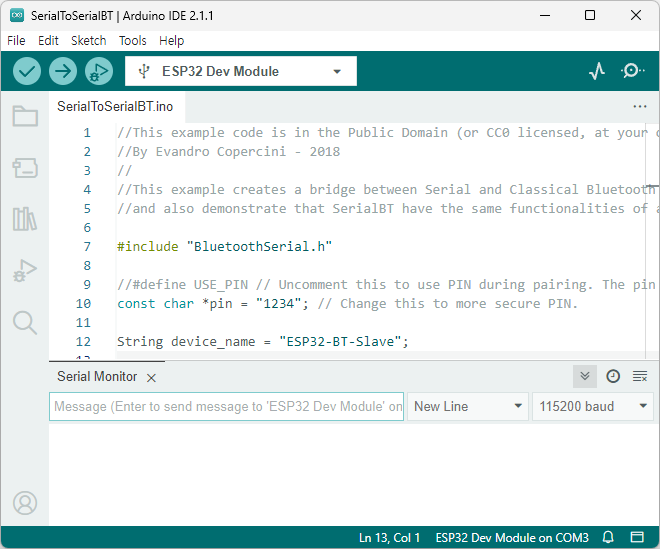The image size is (660, 549).
Task: Click the String device_name code line
Action: (263, 341)
